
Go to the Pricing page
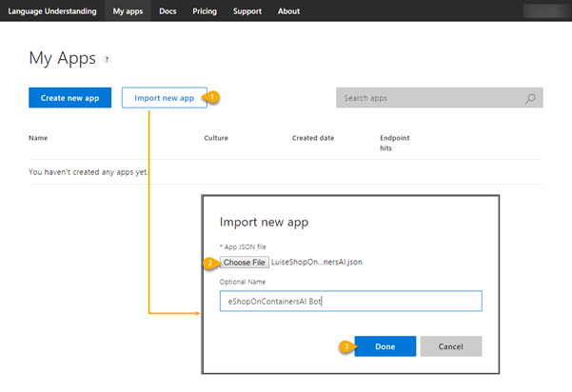pos(205,11)
